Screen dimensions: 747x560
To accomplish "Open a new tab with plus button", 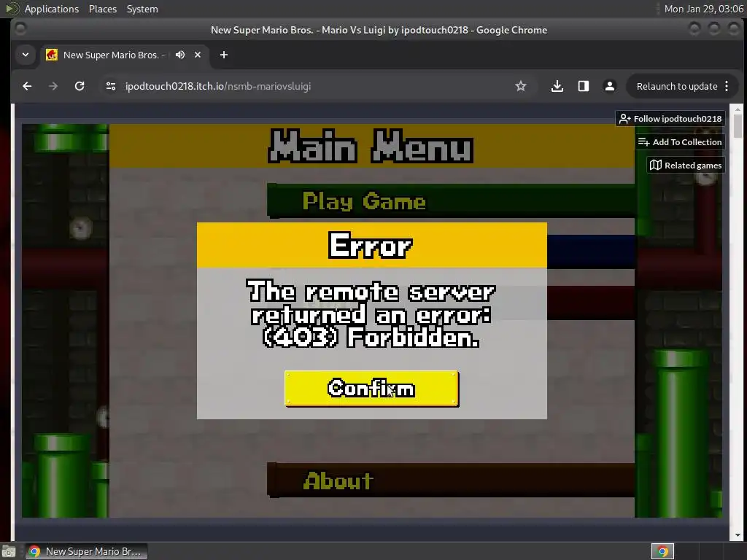I will coord(224,55).
